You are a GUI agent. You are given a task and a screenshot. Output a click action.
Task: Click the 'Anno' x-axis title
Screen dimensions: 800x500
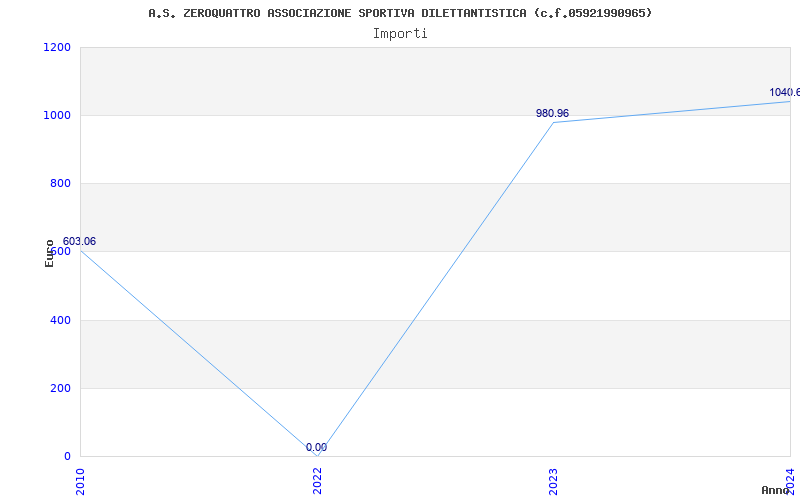775,491
